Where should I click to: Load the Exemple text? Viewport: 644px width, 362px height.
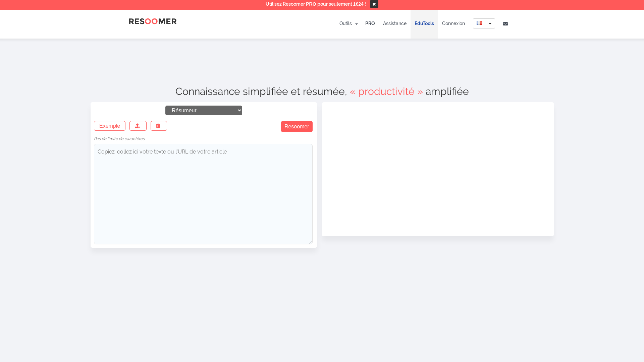[x=110, y=126]
